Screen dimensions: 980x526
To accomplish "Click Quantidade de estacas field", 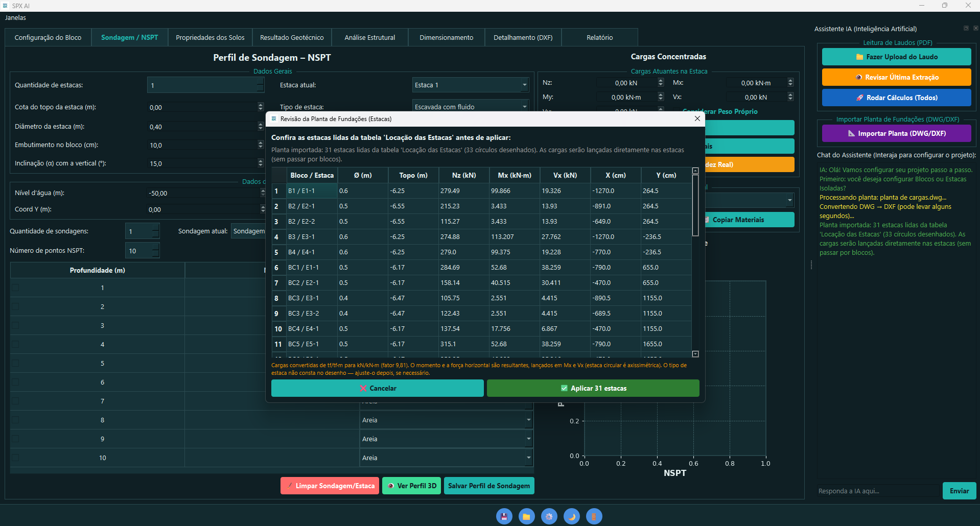I will coord(205,85).
